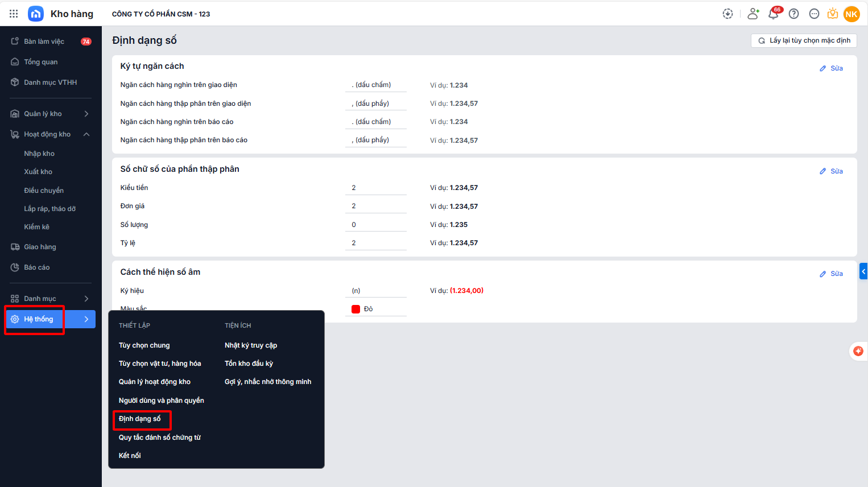This screenshot has width=868, height=487.
Task: Open the NK user avatar menu
Action: point(852,14)
